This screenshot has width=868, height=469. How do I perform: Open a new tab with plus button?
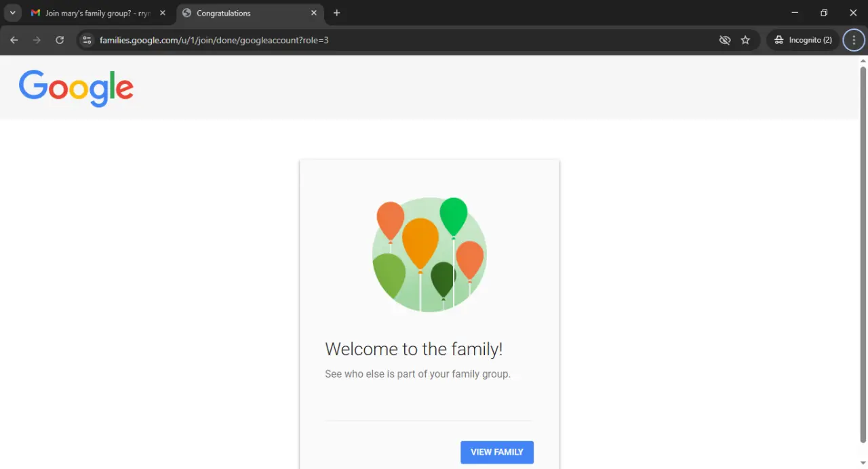pyautogui.click(x=337, y=13)
